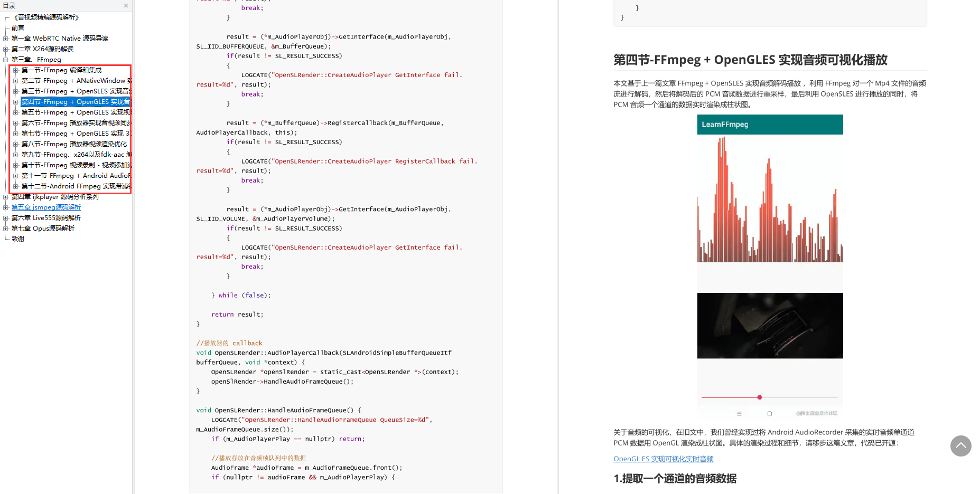Expand the selected 第四节-FFmpeg + OpenGLES node
This screenshot has height=494, width=980.
[16, 102]
